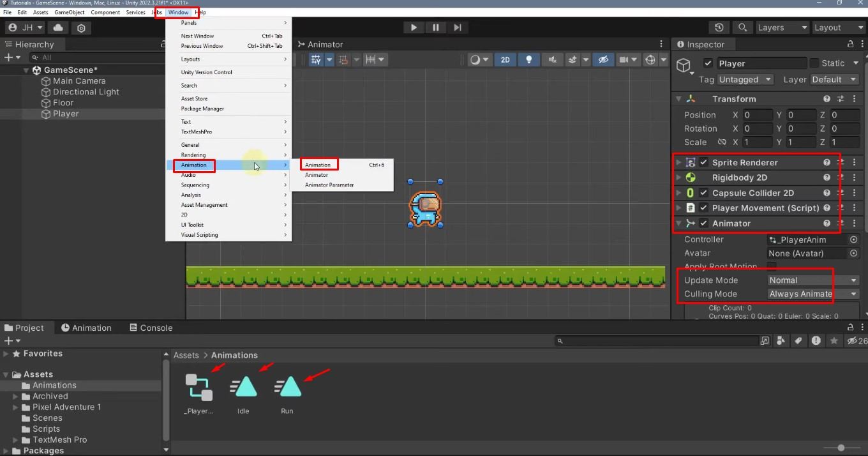Open the JH account dropdown
The height and width of the screenshot is (456, 868).
[x=25, y=27]
